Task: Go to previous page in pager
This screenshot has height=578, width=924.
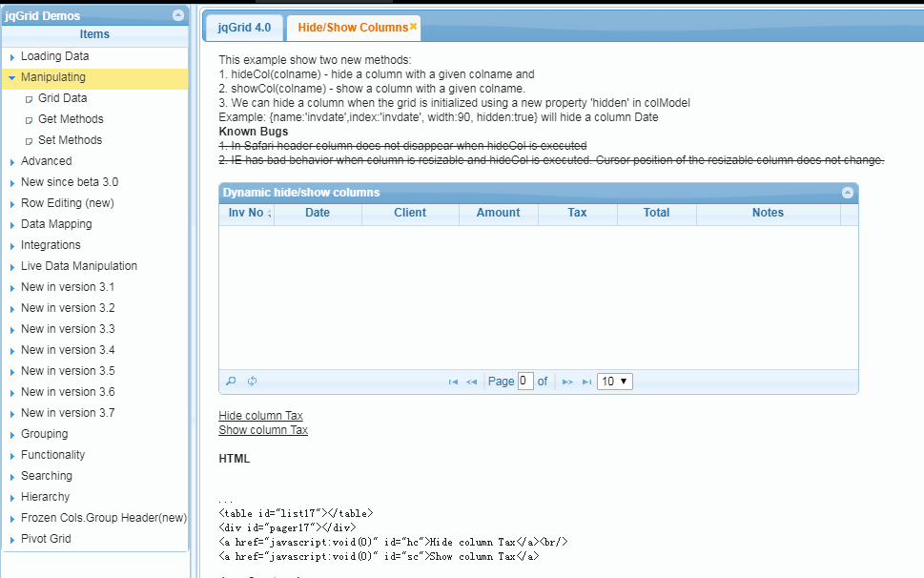Action: click(x=471, y=382)
